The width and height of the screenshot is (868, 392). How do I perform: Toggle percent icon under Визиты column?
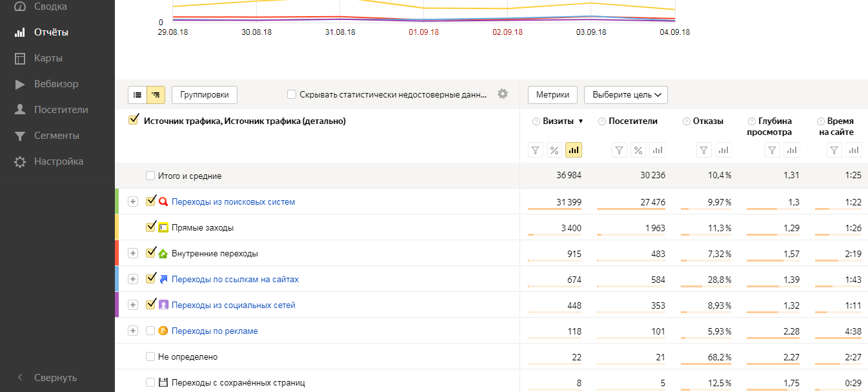554,150
